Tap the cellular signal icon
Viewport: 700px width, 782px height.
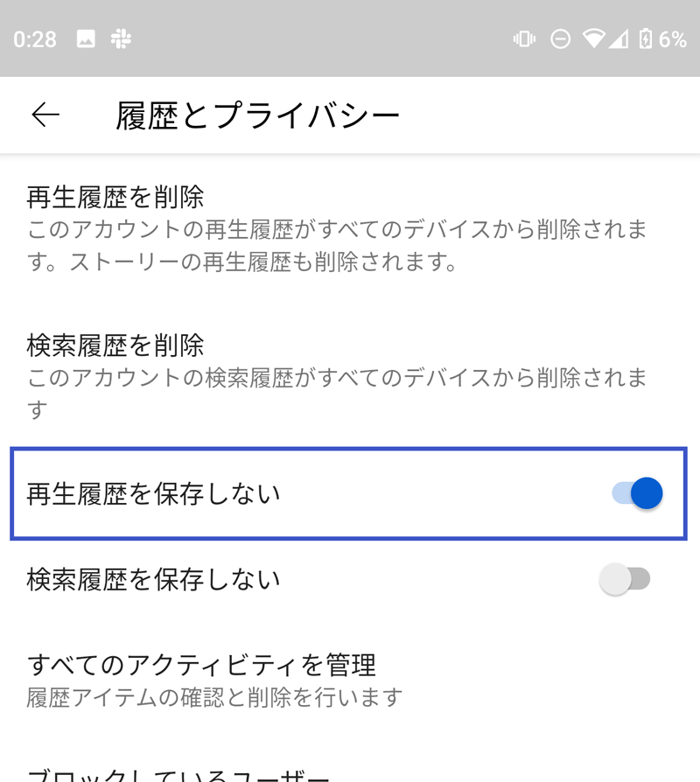[x=619, y=38]
